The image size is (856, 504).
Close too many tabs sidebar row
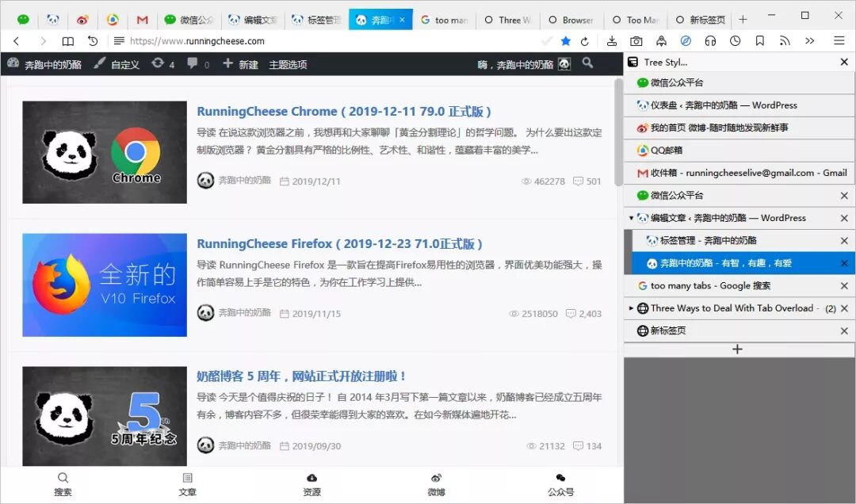[844, 285]
